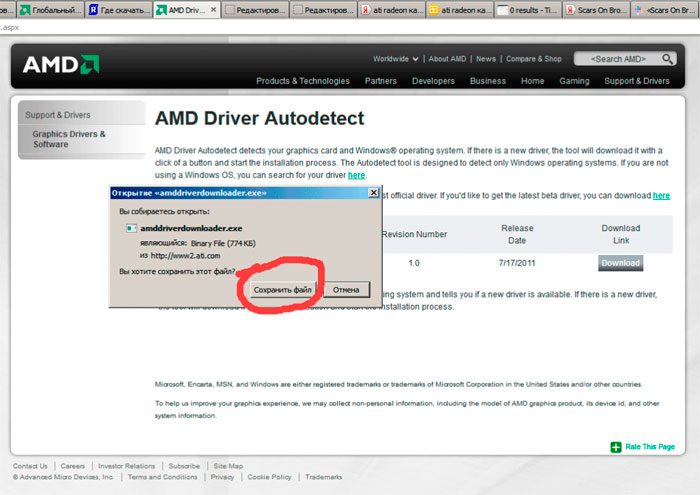Click the Download button in the table
The image size is (700, 495).
coord(621,263)
